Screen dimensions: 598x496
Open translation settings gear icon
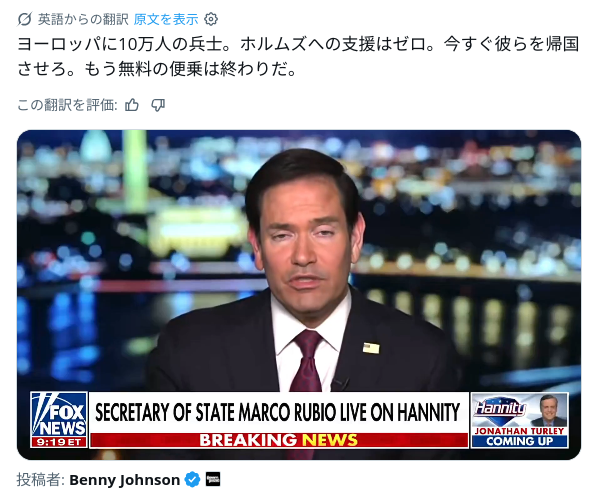211,19
